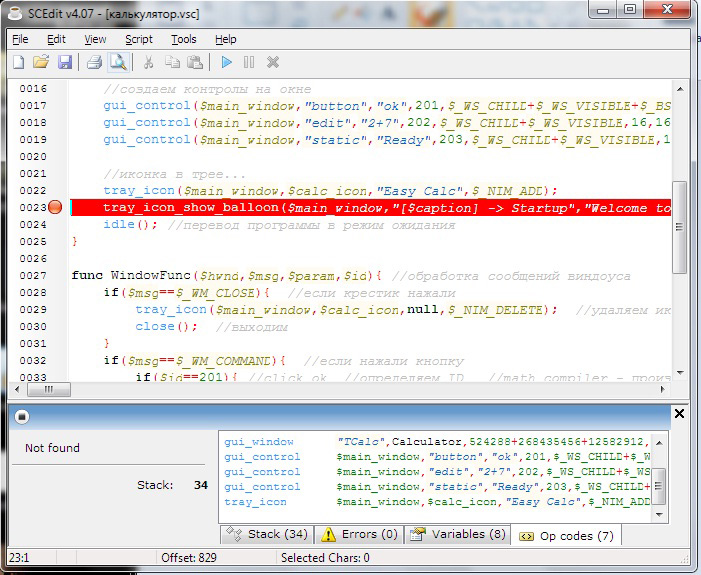The height and width of the screenshot is (575, 701).
Task: Save the script with the floppy disk icon
Action: (x=64, y=62)
